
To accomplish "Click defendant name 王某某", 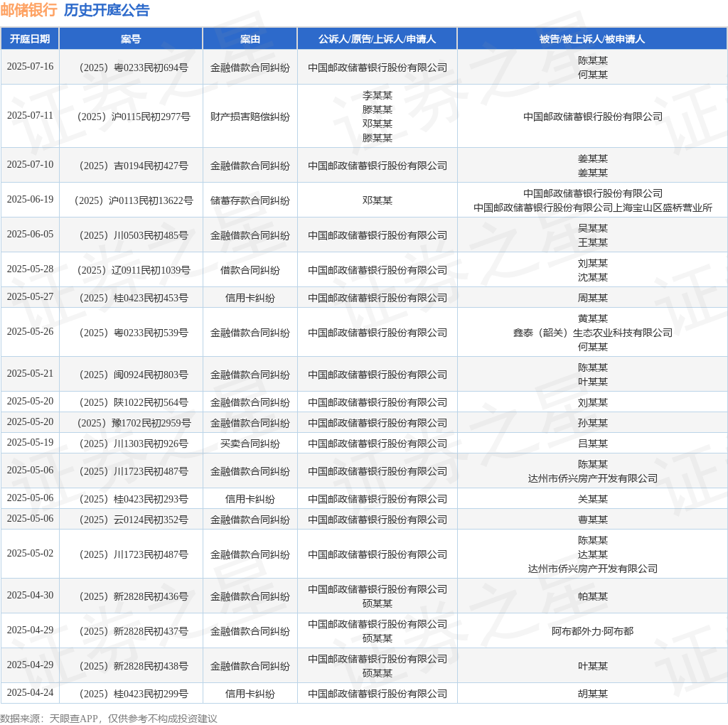I will 592,242.
